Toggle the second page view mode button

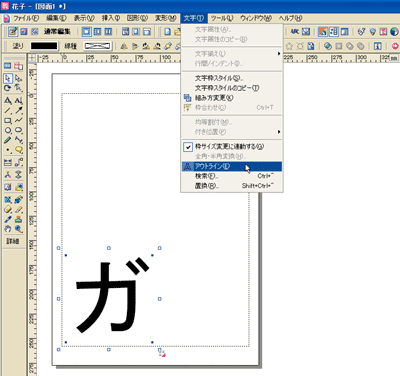[x=97, y=32]
